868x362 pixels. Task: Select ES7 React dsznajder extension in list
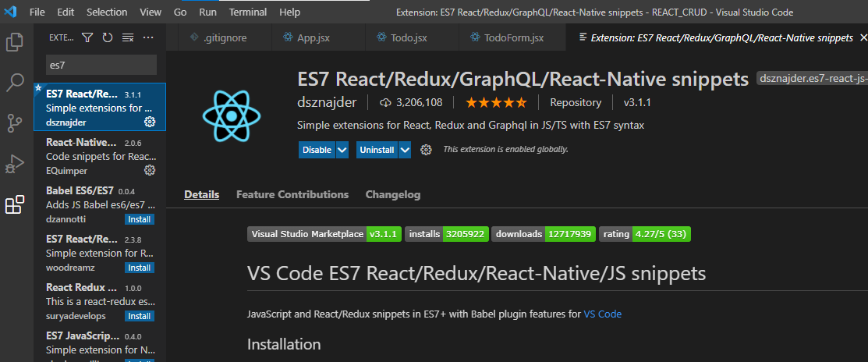click(x=100, y=107)
